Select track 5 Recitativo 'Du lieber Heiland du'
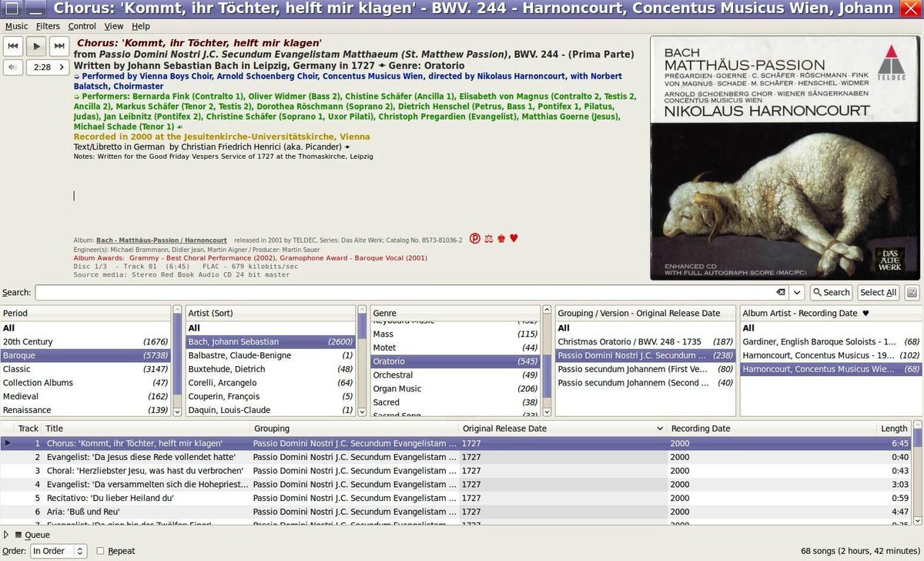924x561 pixels. [x=456, y=498]
